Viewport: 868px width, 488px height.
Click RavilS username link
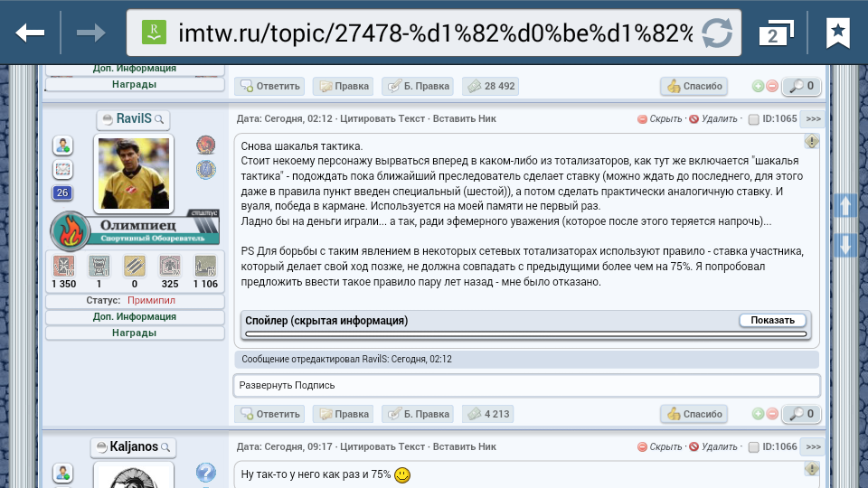pos(134,118)
